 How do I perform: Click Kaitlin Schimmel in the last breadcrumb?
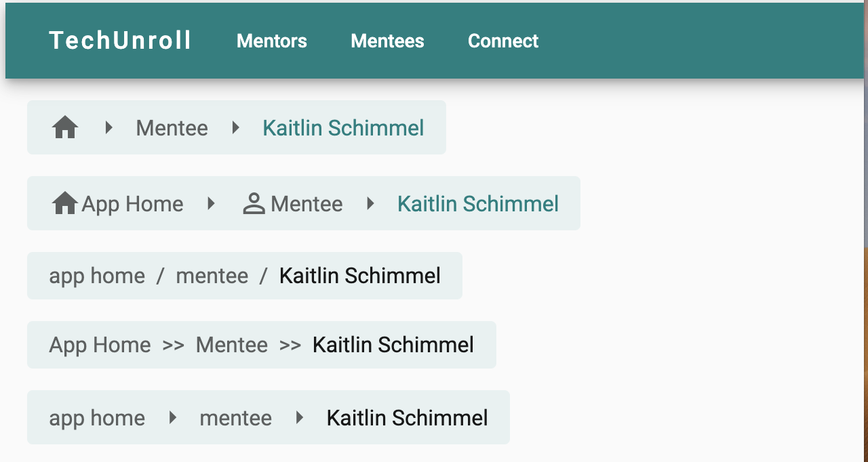pos(407,417)
